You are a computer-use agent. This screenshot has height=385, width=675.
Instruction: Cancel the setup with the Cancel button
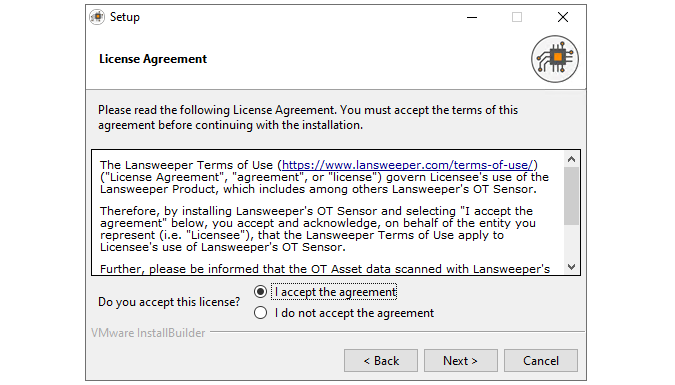point(541,360)
